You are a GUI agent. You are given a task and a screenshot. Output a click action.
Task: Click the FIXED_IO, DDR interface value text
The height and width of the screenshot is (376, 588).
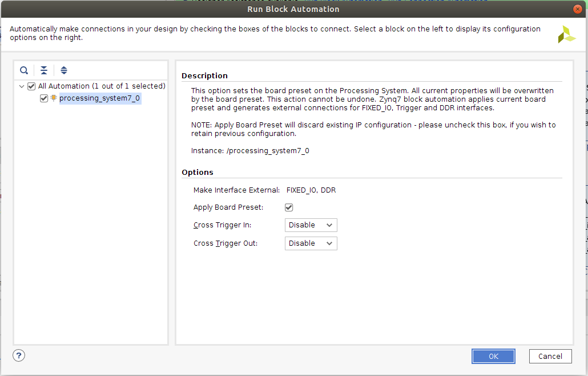[311, 190]
